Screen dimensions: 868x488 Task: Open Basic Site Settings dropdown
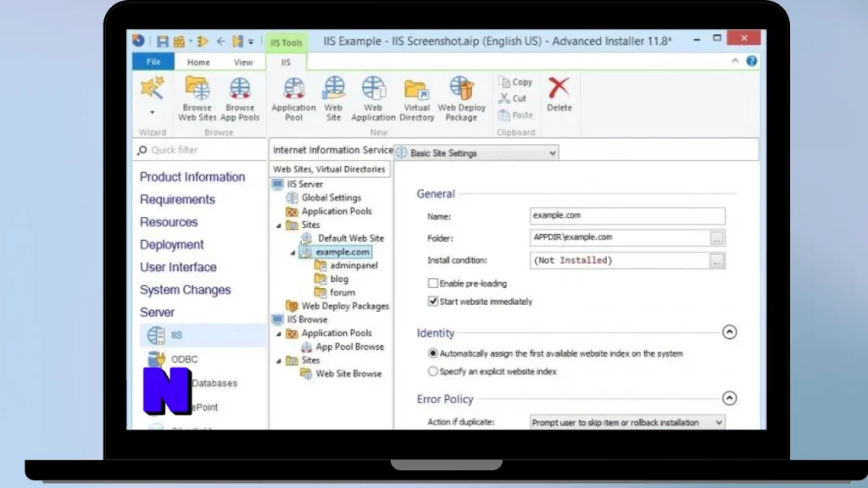tap(476, 153)
